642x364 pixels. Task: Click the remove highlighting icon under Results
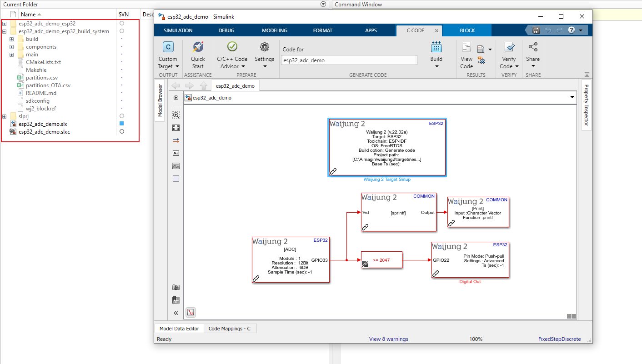pyautogui.click(x=481, y=60)
